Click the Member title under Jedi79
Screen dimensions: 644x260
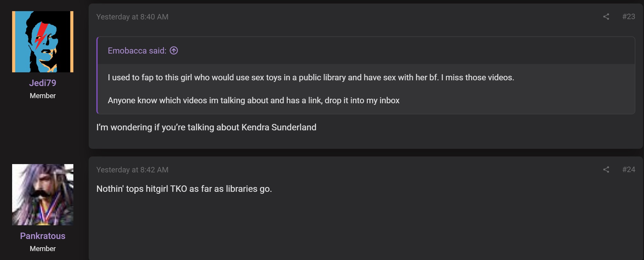[x=43, y=96]
